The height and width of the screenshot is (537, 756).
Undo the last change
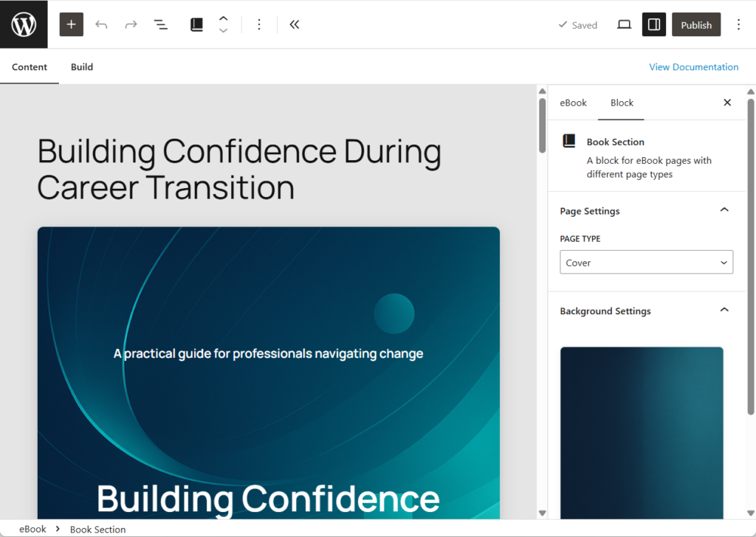[101, 24]
